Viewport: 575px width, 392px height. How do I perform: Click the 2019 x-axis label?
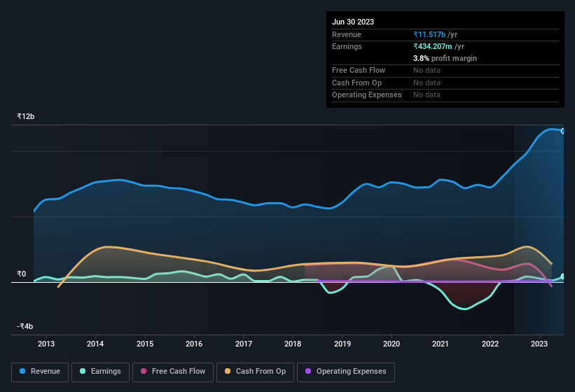click(342, 344)
